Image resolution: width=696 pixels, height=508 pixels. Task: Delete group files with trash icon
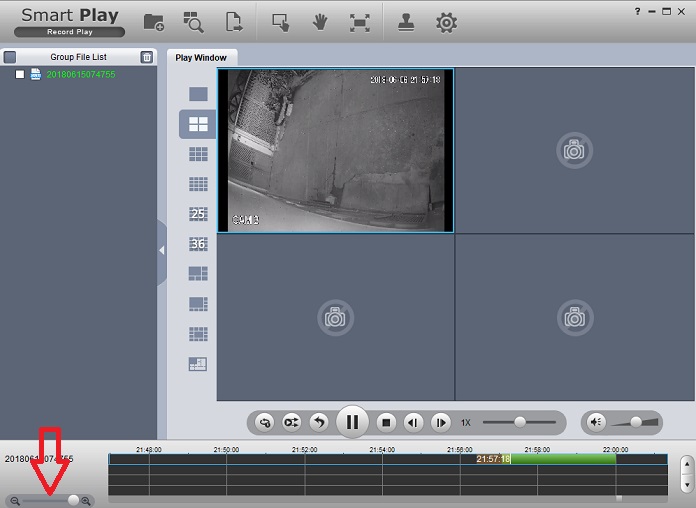pos(147,57)
